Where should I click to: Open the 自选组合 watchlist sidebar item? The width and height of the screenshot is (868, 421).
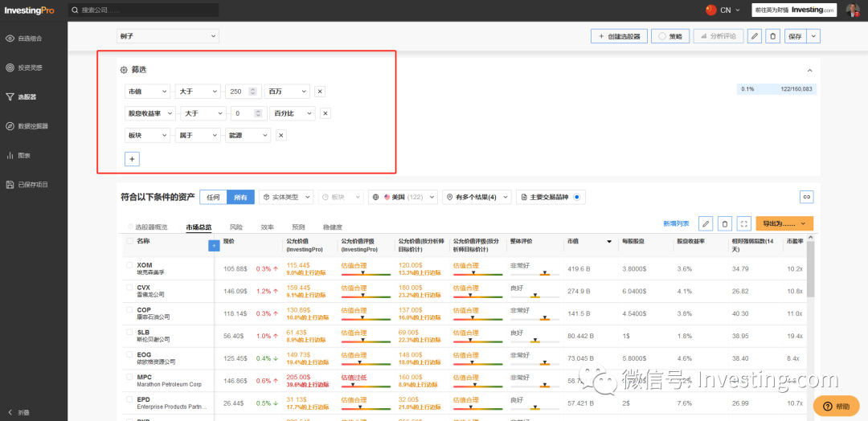click(x=24, y=39)
